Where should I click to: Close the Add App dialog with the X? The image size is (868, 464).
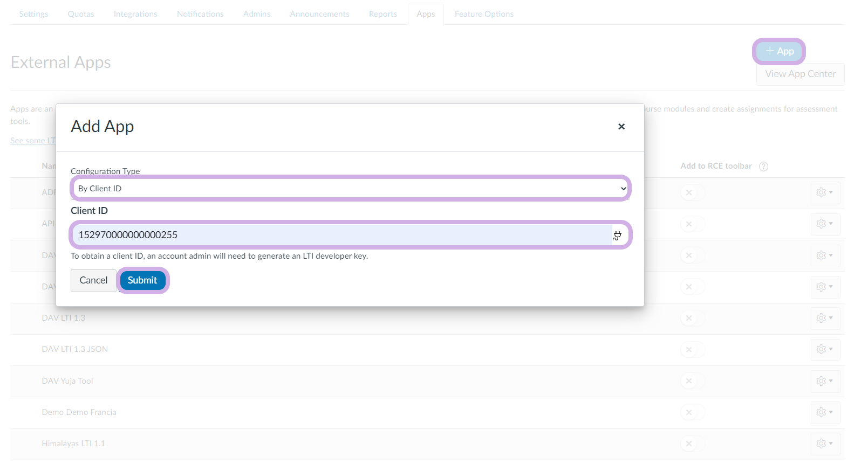pyautogui.click(x=621, y=127)
